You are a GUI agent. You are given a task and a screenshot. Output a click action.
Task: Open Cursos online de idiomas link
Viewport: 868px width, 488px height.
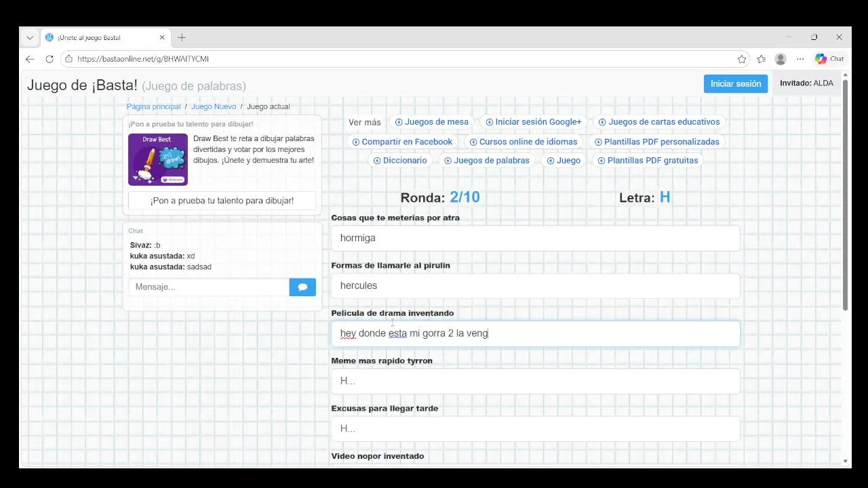(524, 142)
